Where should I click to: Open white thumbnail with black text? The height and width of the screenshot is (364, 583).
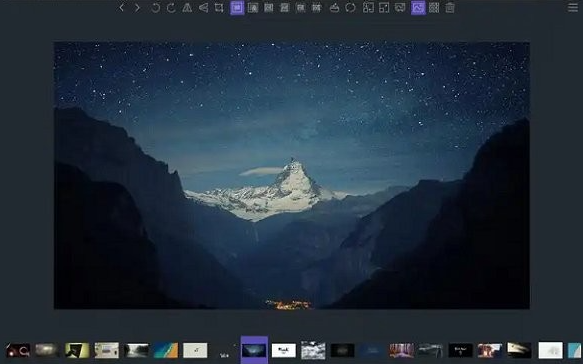(284, 350)
